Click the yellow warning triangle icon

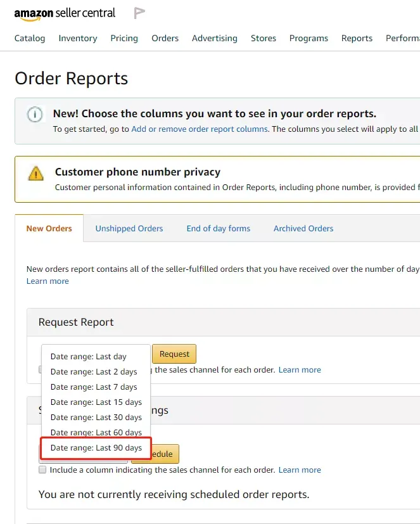pyautogui.click(x=35, y=173)
